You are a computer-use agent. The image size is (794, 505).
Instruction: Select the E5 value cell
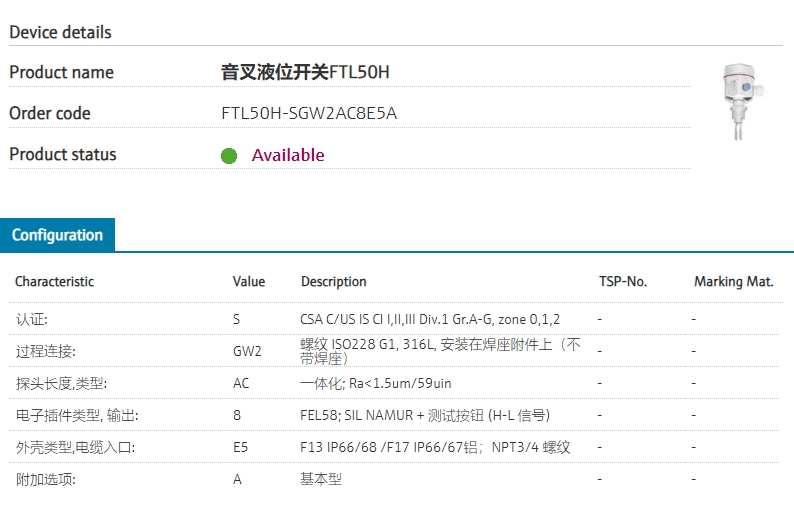pos(241,447)
